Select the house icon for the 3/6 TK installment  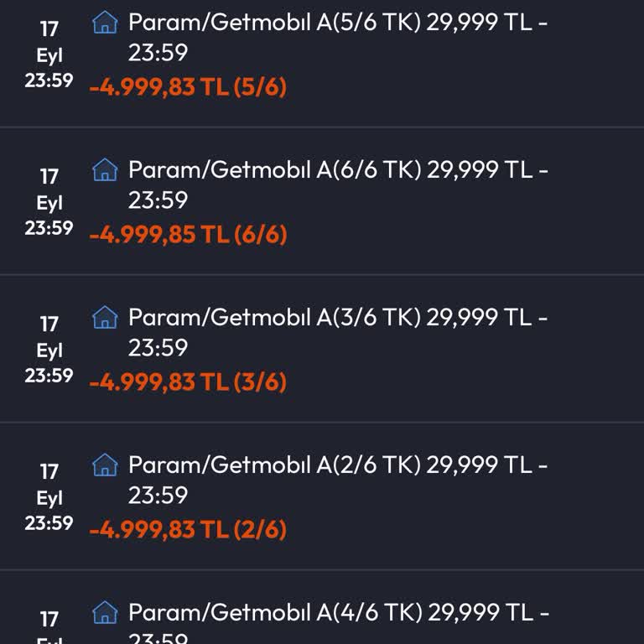[x=105, y=318]
